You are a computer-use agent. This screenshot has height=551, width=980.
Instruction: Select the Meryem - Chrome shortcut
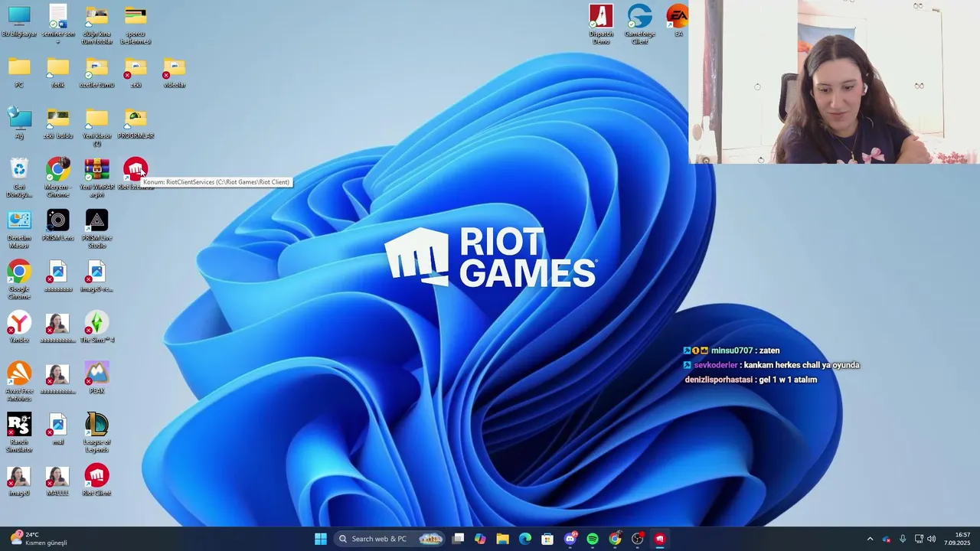[58, 178]
